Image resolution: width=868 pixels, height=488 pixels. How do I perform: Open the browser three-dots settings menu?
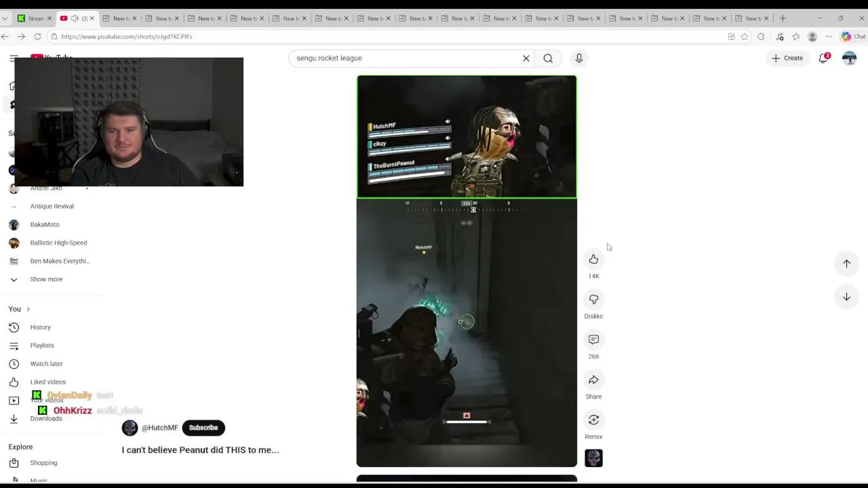(829, 37)
